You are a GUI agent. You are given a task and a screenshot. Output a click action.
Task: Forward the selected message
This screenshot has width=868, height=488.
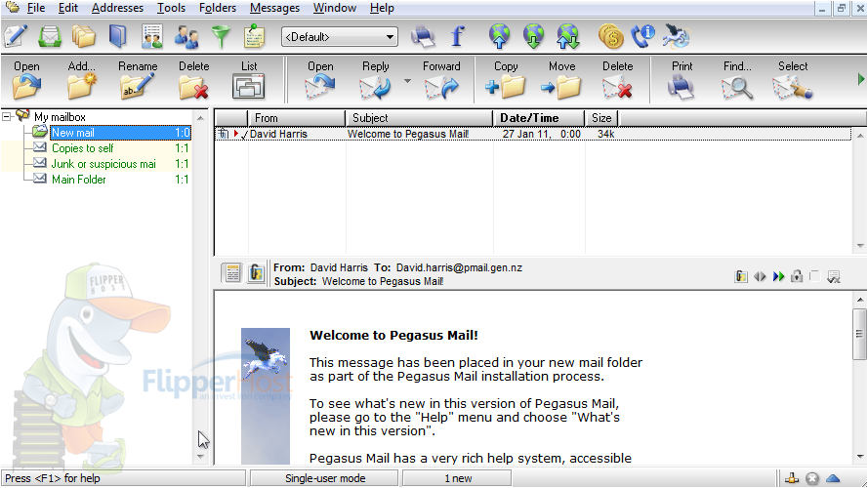click(441, 80)
